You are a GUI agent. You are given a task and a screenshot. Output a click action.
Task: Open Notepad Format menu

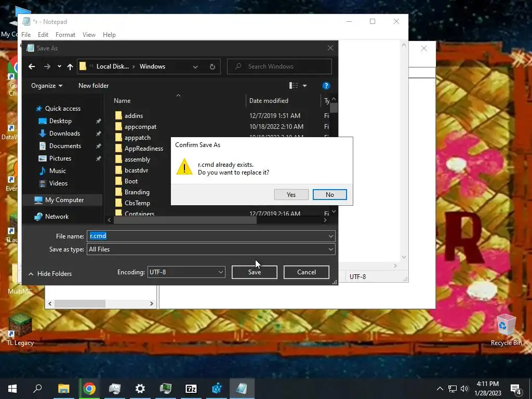[x=65, y=35]
